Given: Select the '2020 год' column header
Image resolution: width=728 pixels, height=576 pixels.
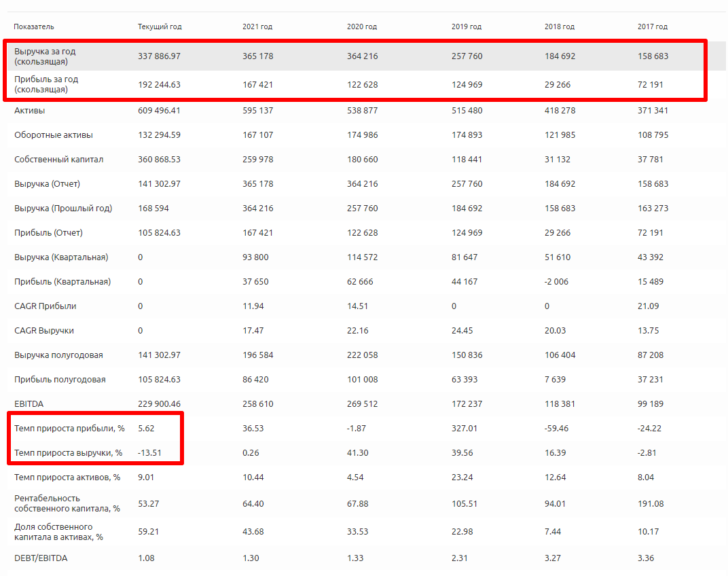Looking at the screenshot, I should (x=362, y=26).
